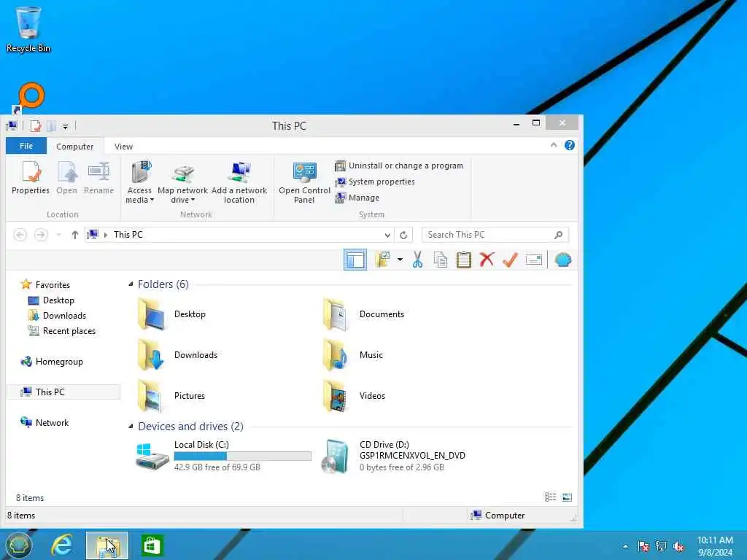The height and width of the screenshot is (560, 747).
Task: Toggle the pane layout toolbar button
Action: (355, 260)
